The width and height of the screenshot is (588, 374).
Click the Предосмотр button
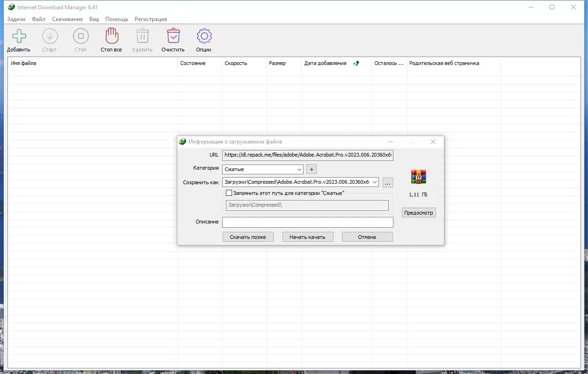(x=419, y=213)
